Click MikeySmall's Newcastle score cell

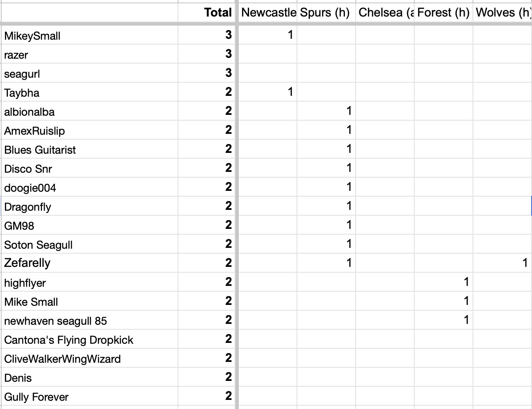(x=268, y=35)
